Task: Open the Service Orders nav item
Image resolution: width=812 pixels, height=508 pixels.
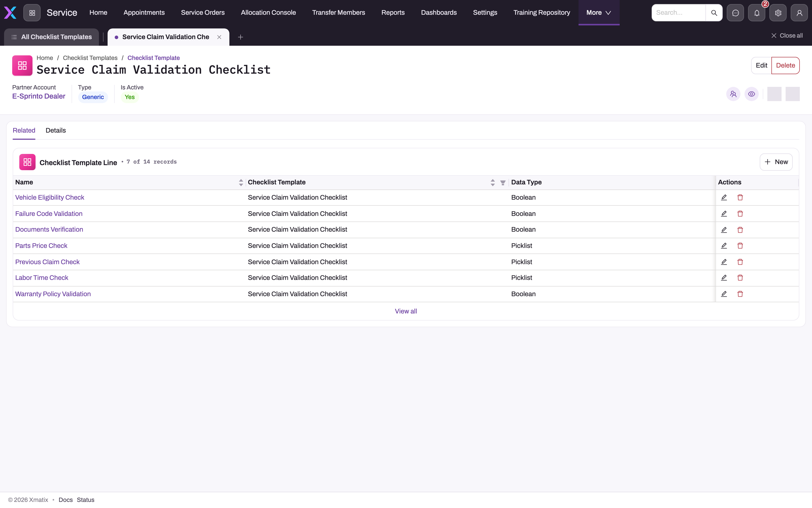Action: [203, 13]
